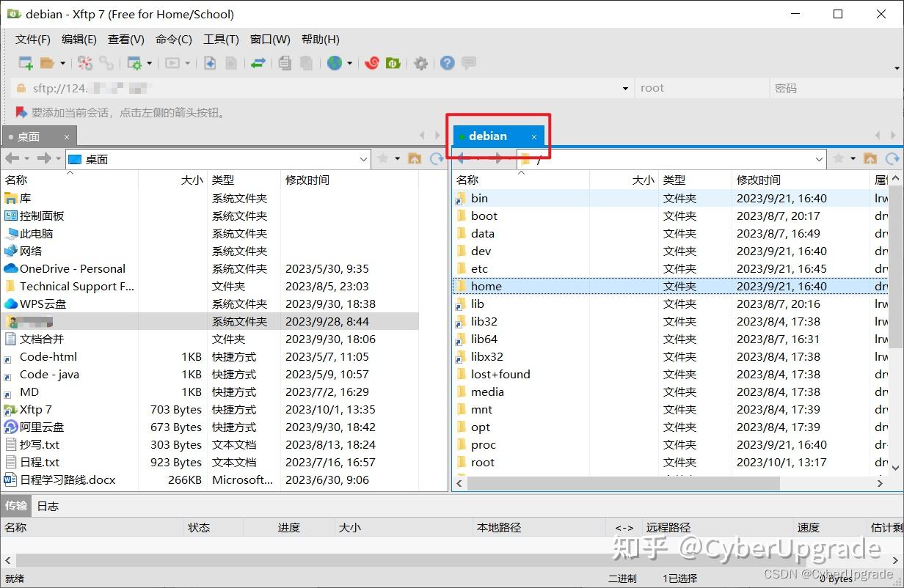This screenshot has width=904, height=588.
Task: Launch Xshell from the red swirl icon
Action: coord(372,63)
